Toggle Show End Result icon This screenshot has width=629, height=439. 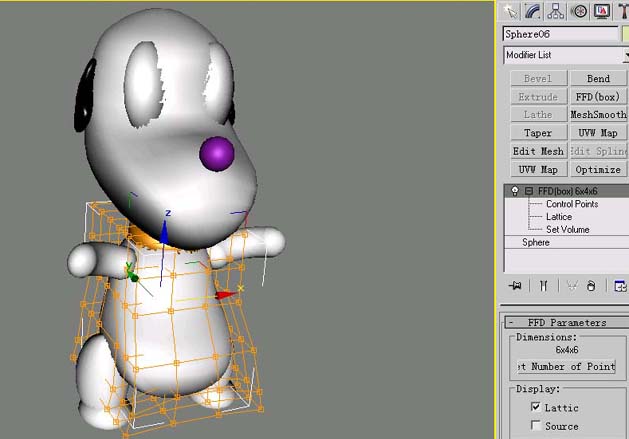(x=544, y=286)
